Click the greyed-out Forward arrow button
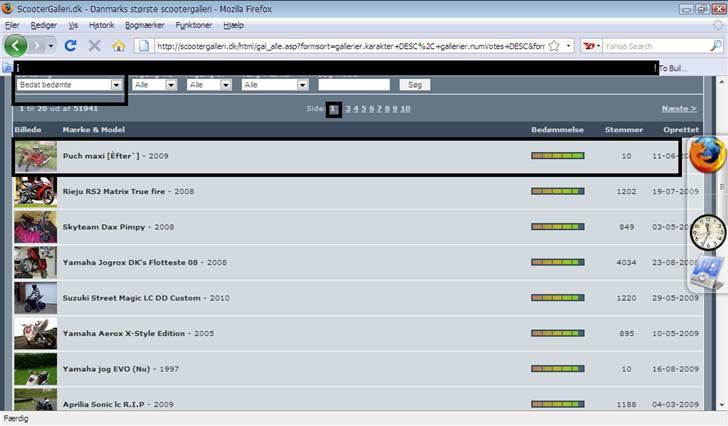Image resolution: width=728 pixels, height=426 pixels. [x=37, y=45]
